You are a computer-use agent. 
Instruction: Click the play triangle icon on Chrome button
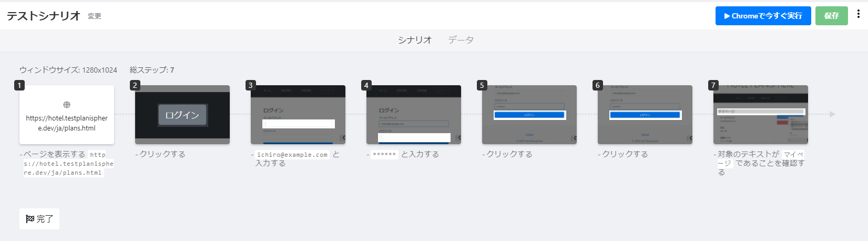tap(727, 16)
